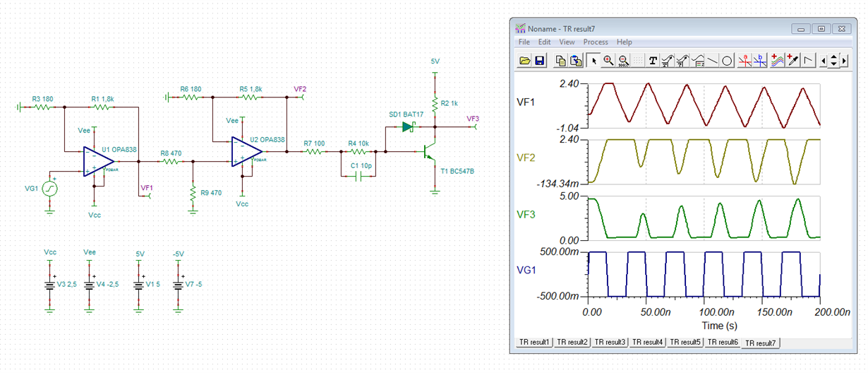868x373 pixels.
Task: Select battery V4 -2,5
Action: [x=89, y=285]
